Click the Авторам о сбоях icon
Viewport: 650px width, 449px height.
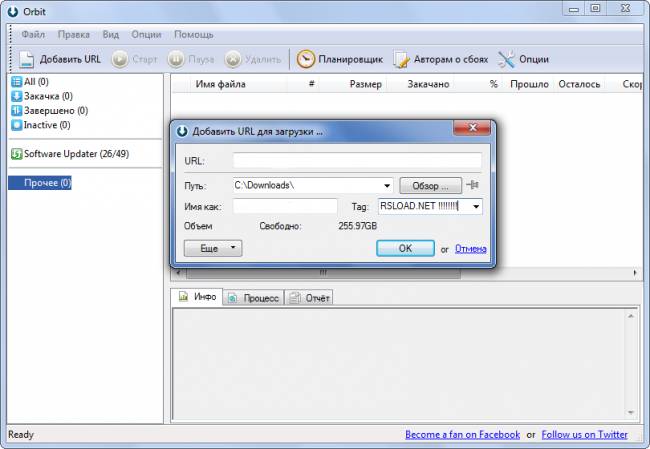(401, 59)
